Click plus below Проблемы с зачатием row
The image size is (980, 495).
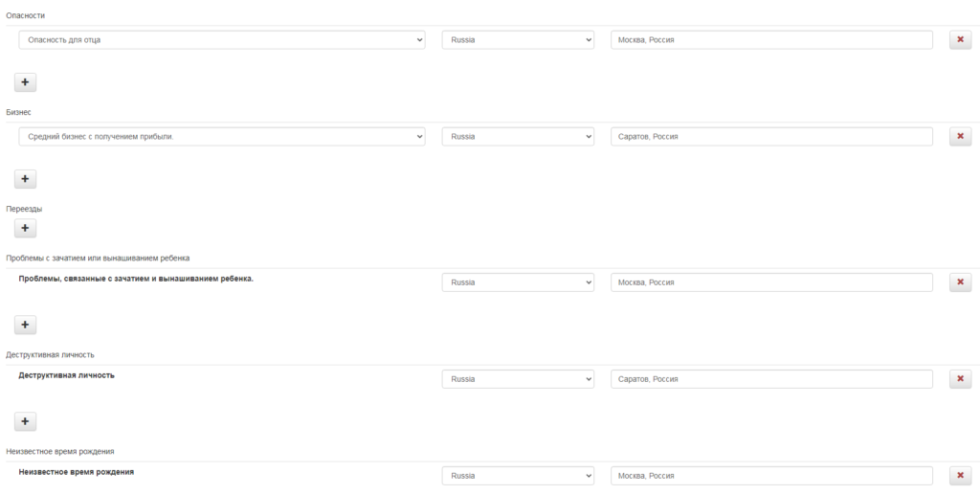26,325
